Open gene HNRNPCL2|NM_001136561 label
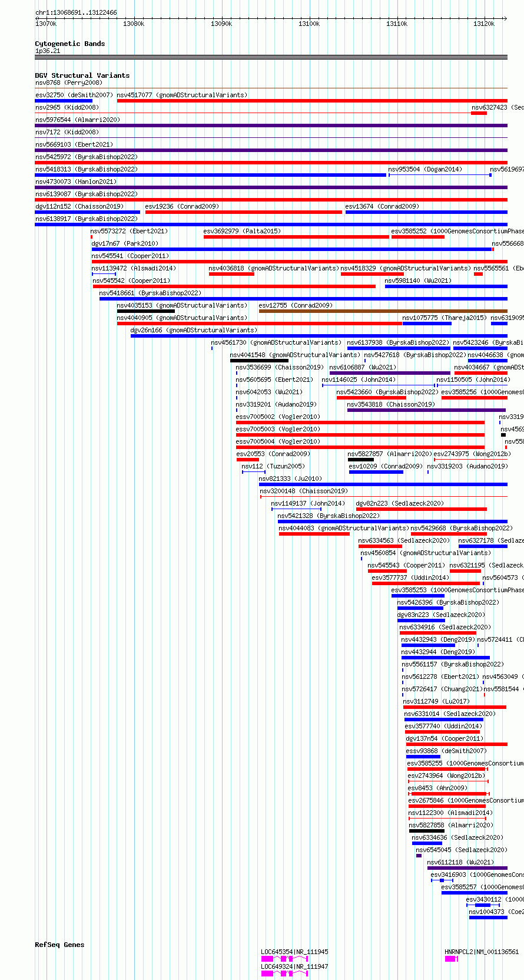The width and height of the screenshot is (524, 980). click(482, 952)
